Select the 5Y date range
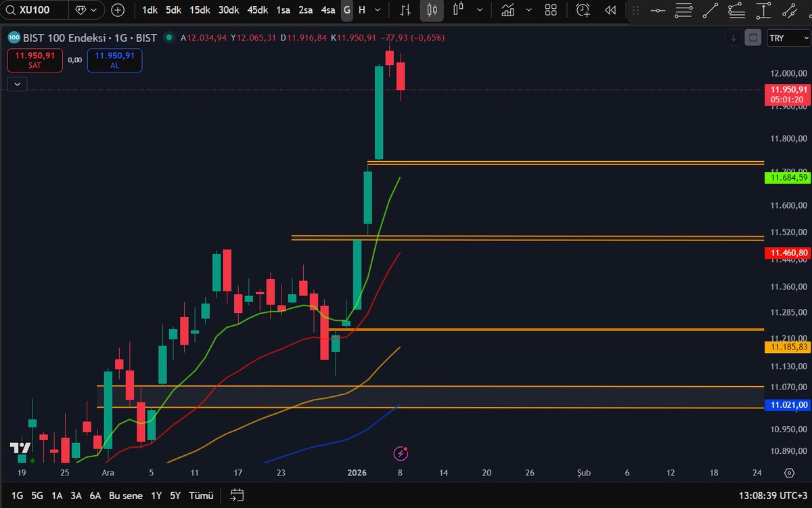Image resolution: width=812 pixels, height=508 pixels. [x=175, y=496]
